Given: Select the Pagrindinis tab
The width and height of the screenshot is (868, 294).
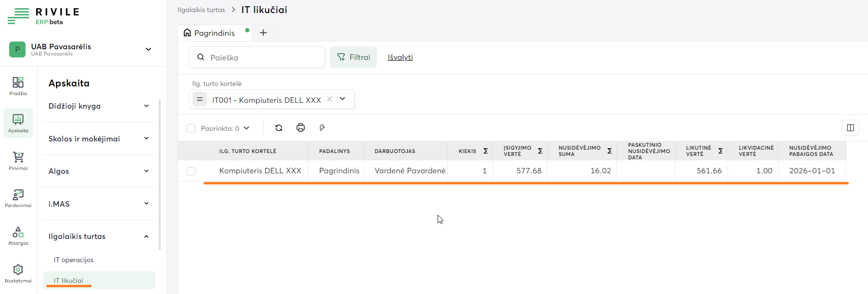Looking at the screenshot, I should [x=214, y=33].
